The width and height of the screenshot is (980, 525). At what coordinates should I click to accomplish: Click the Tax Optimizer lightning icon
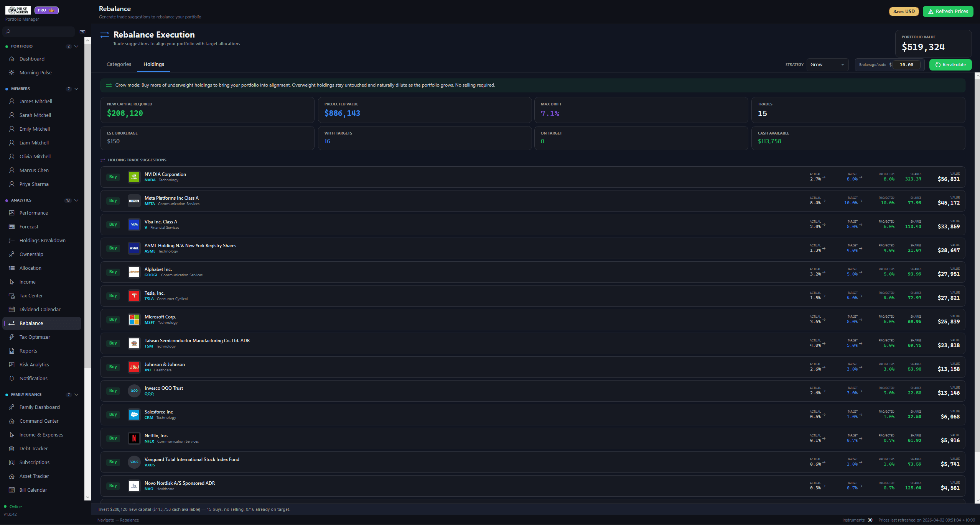(x=12, y=337)
